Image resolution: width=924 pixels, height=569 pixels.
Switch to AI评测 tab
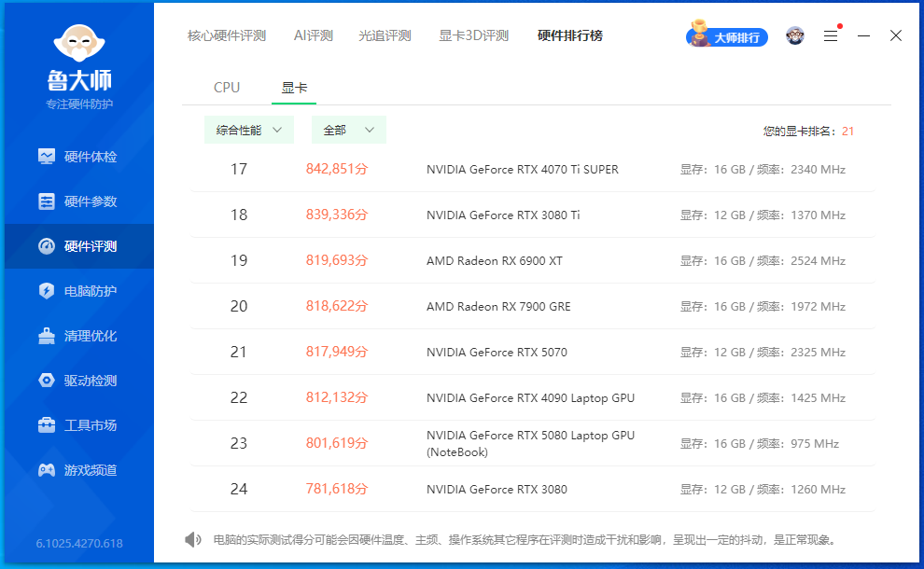click(314, 36)
